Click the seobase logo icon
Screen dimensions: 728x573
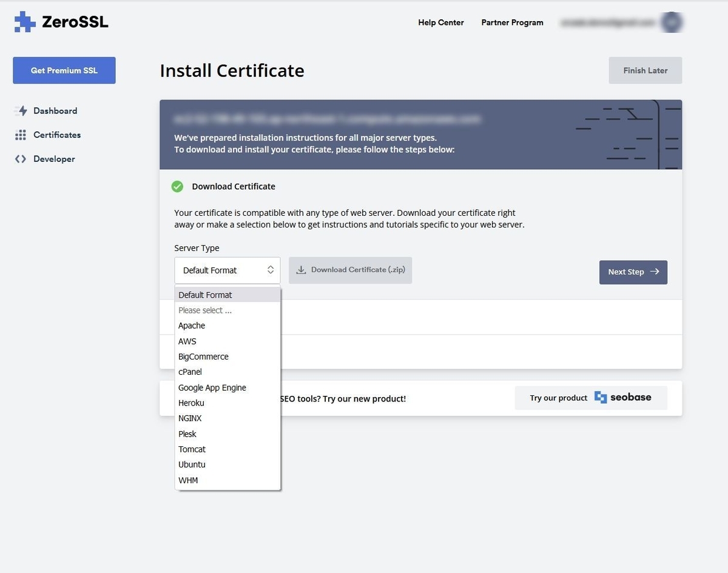pos(601,398)
